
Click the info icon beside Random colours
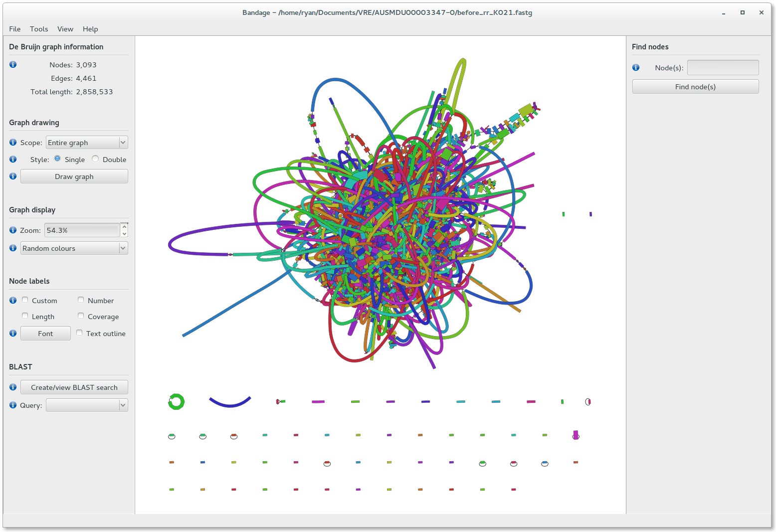point(13,248)
